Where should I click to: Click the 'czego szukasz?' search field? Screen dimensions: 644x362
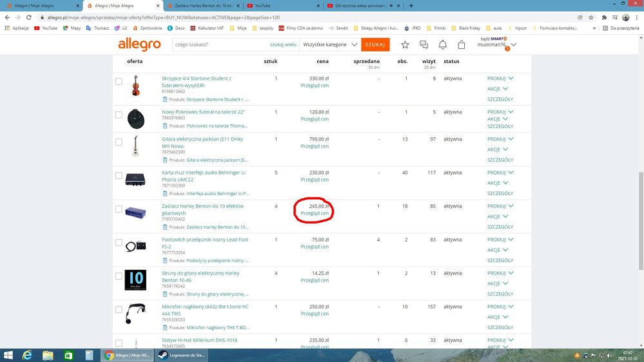click(x=220, y=44)
